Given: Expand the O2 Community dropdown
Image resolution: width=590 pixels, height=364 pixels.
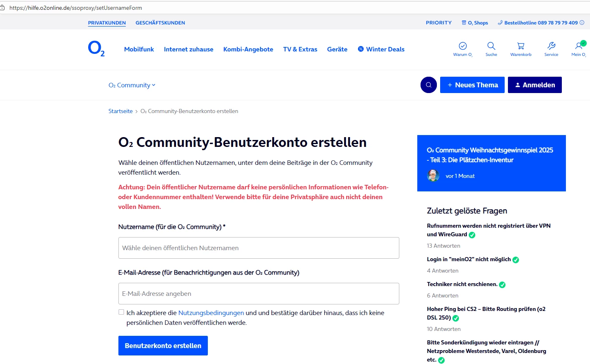Looking at the screenshot, I should pyautogui.click(x=132, y=85).
